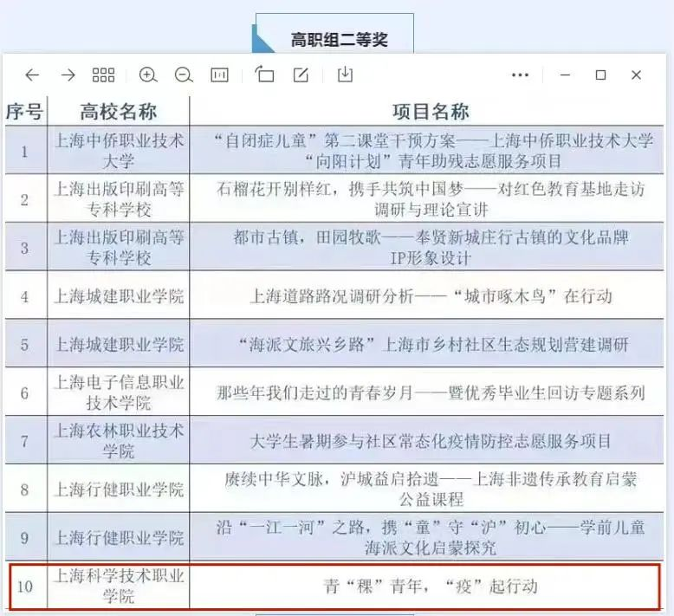Show image at 1:1 actual size
The width and height of the screenshot is (674, 616).
click(219, 75)
